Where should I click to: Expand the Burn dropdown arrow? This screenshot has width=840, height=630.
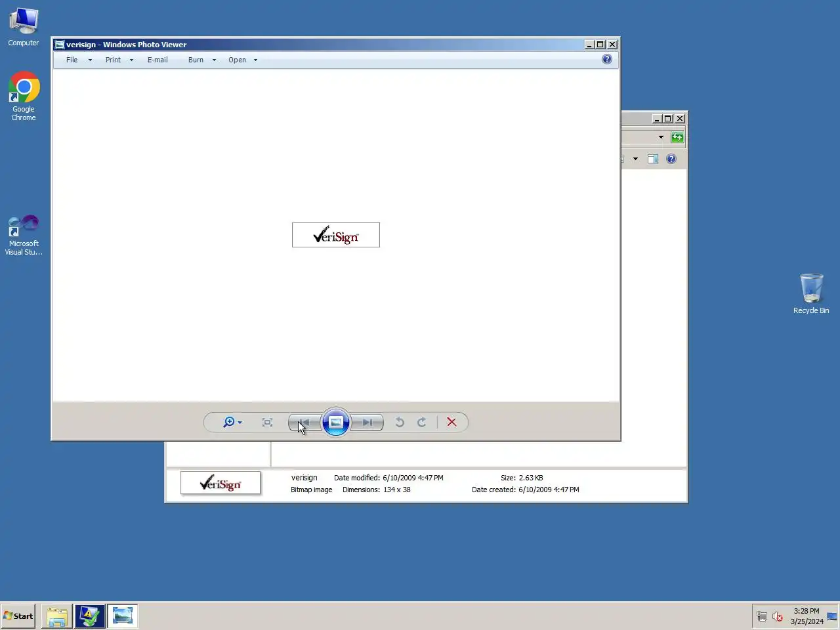click(x=214, y=60)
